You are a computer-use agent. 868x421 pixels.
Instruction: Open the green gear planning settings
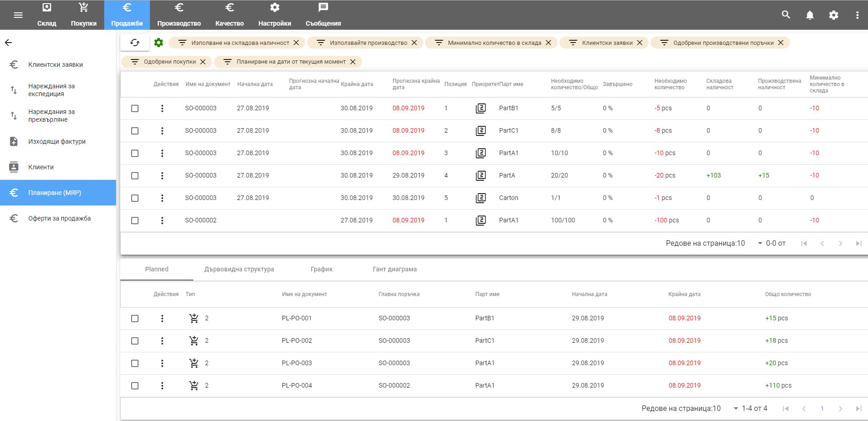[159, 43]
